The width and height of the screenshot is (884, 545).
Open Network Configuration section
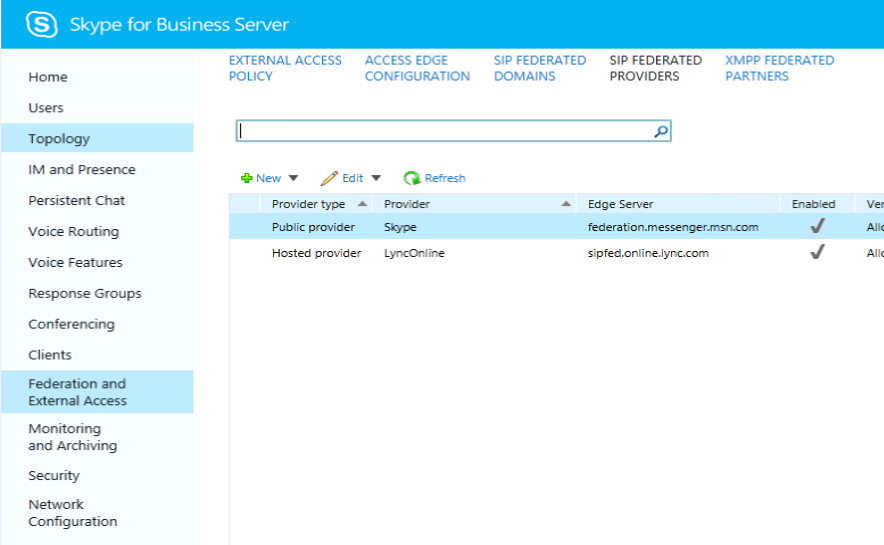click(x=73, y=513)
